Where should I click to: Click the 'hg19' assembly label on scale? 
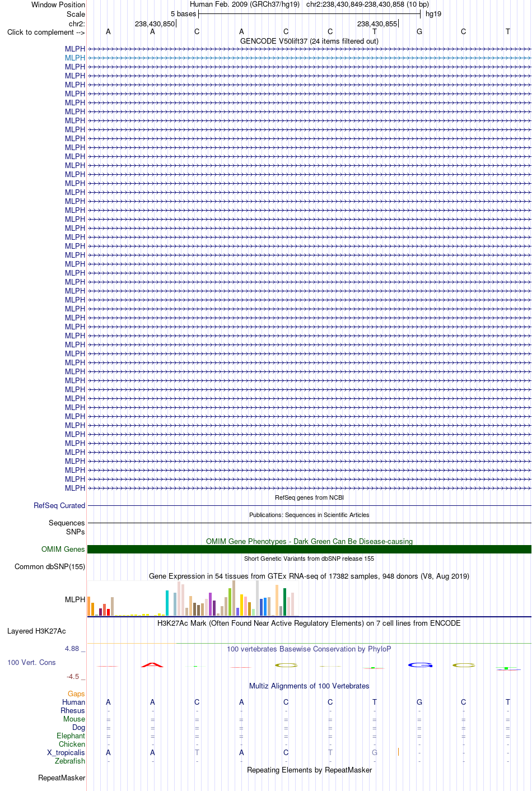click(x=433, y=13)
